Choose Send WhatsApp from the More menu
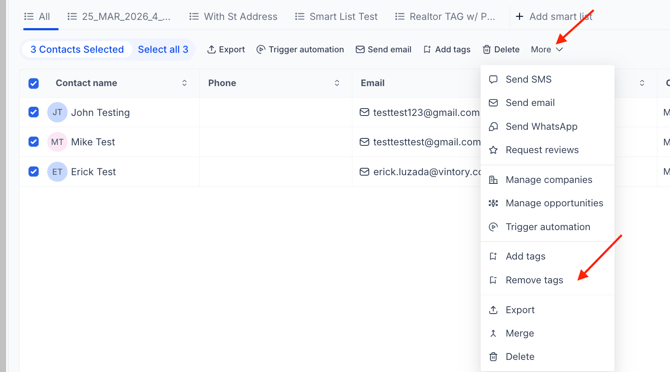This screenshot has height=372, width=670. pyautogui.click(x=547, y=126)
